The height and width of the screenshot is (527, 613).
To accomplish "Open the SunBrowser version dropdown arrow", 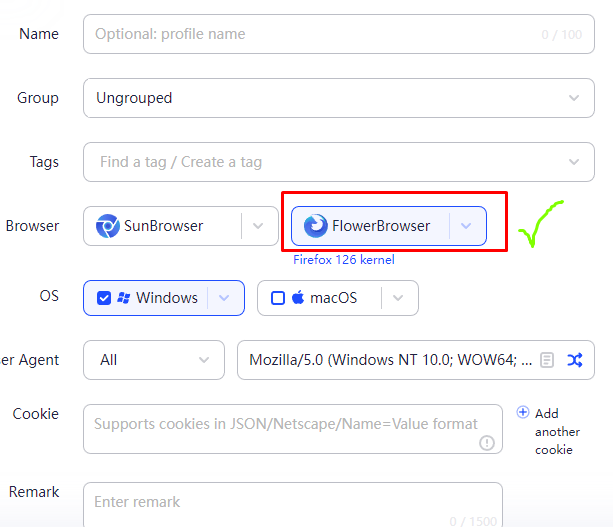I will point(258,226).
